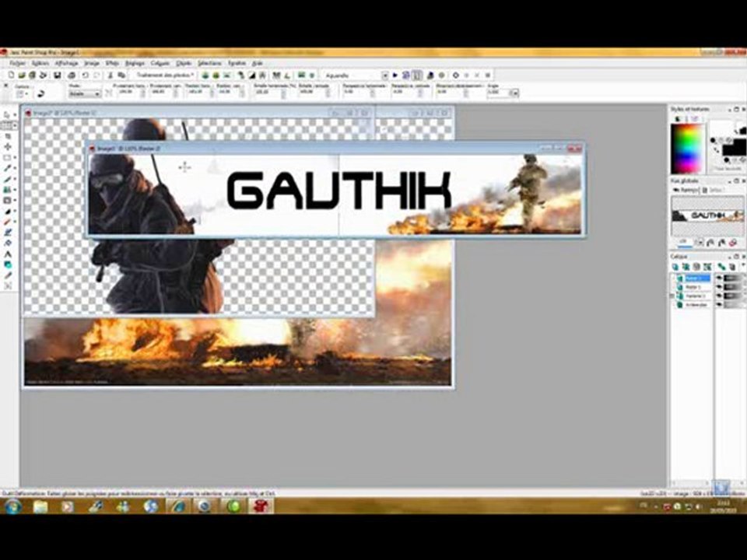Click the large black background color swatch
The image size is (747, 560).
pyautogui.click(x=735, y=148)
